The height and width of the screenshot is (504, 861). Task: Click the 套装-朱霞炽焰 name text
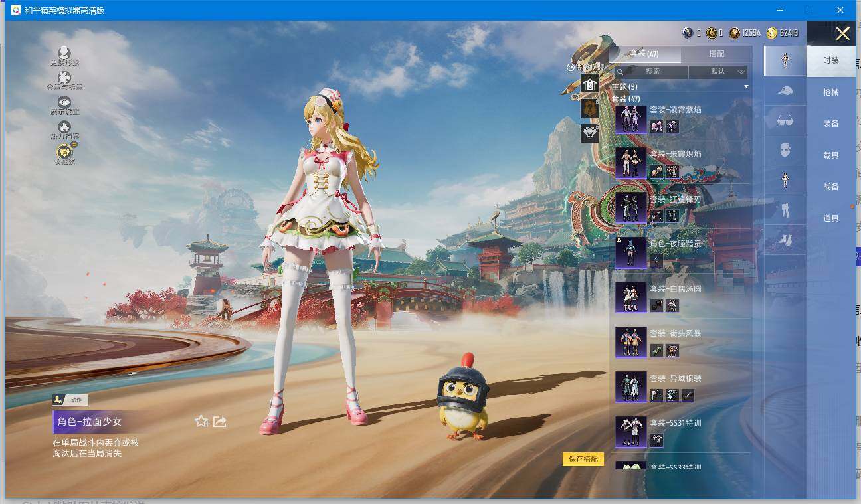675,154
